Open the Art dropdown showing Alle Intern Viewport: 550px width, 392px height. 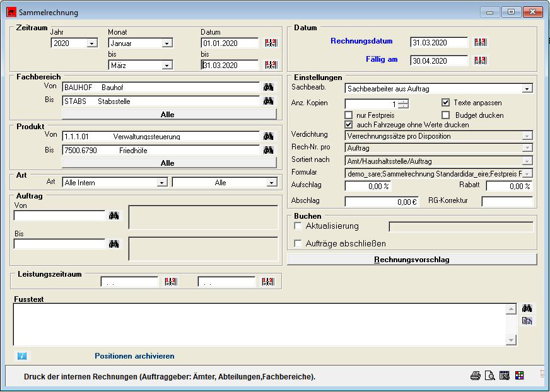coord(161,183)
